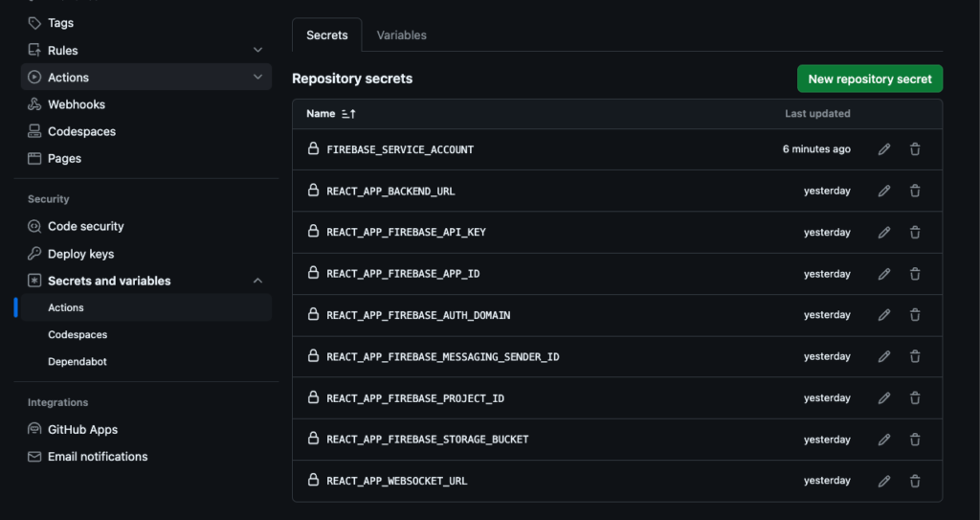Edit REACT_APP_WEBSOCKET_URL pencil icon
Image resolution: width=980 pixels, height=520 pixels.
pos(883,481)
